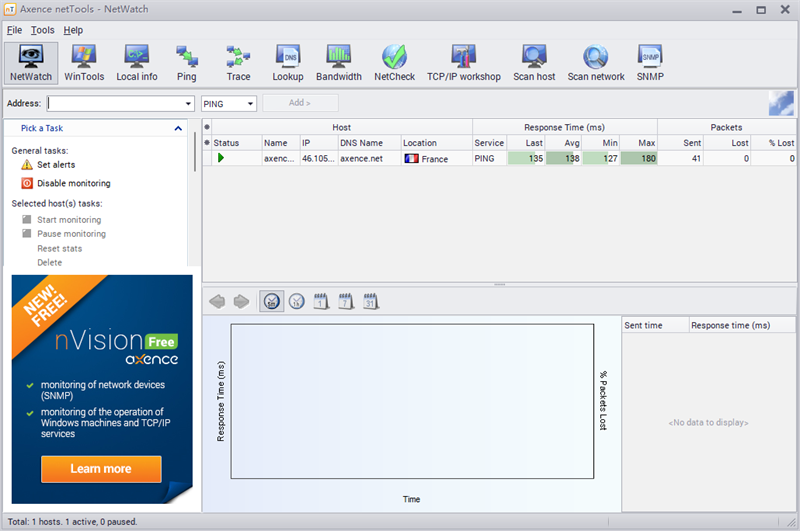The height and width of the screenshot is (531, 800).
Task: Open the WinTools tool
Action: tap(84, 63)
